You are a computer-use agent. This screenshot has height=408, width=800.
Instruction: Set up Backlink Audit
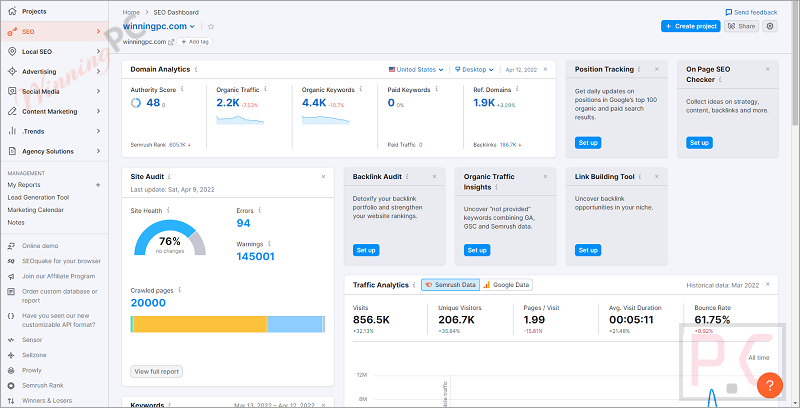[366, 250]
